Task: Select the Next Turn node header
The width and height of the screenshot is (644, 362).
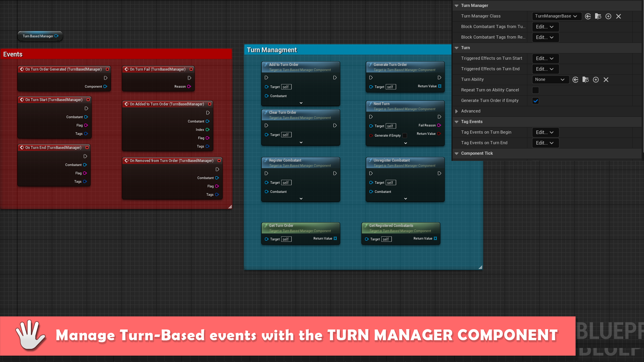Action: pos(405,106)
